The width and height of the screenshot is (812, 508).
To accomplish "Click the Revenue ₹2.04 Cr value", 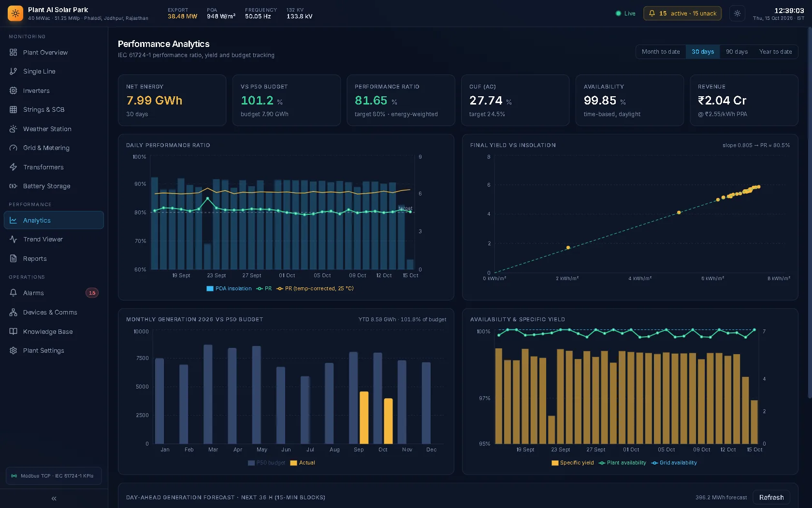I will click(722, 101).
